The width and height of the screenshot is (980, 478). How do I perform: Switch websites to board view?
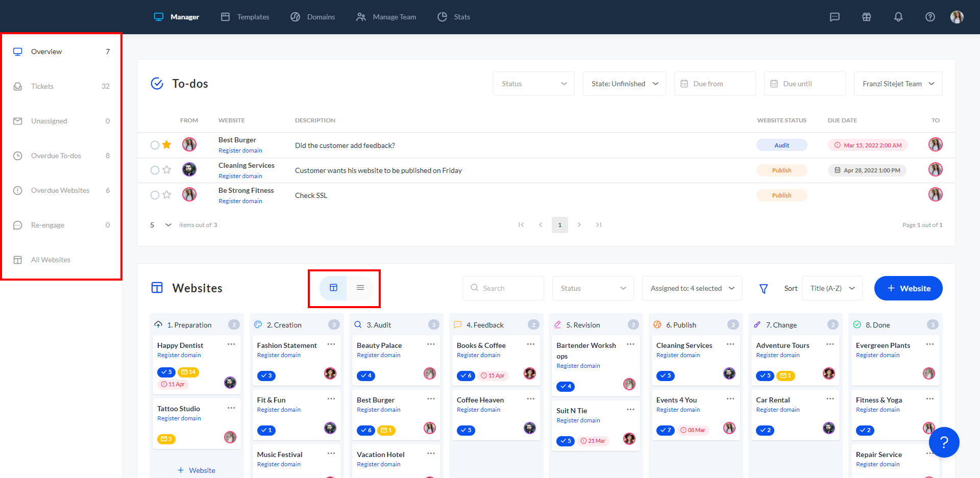[x=333, y=288]
